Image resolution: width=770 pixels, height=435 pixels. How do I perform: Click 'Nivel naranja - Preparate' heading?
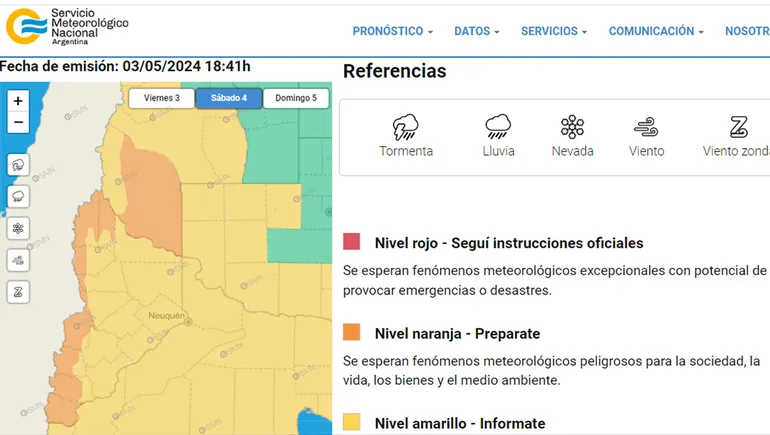[457, 334]
